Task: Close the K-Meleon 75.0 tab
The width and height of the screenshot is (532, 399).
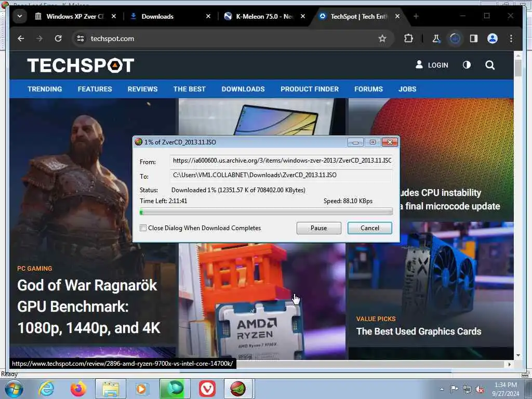Action: tap(303, 16)
